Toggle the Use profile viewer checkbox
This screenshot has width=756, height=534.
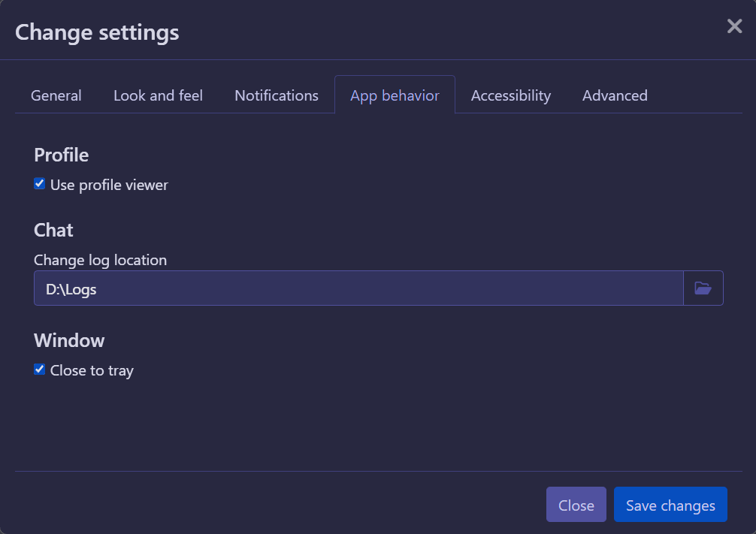tap(40, 183)
